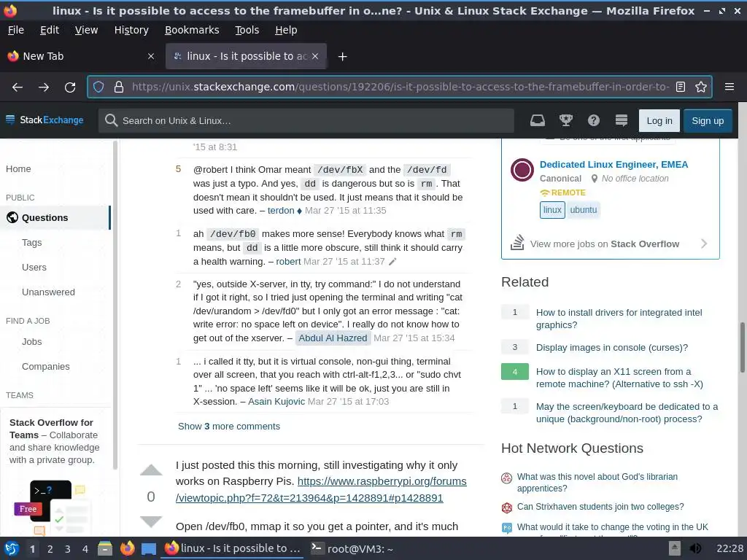The height and width of the screenshot is (560, 747).
Task: Click the Log in button
Action: pyautogui.click(x=659, y=121)
